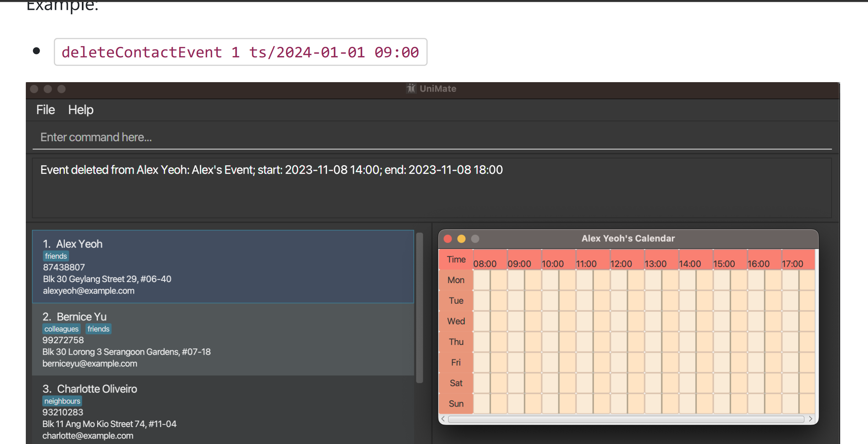Click the deleteContactEvent example code snippet
The height and width of the screenshot is (444, 868).
pos(240,52)
